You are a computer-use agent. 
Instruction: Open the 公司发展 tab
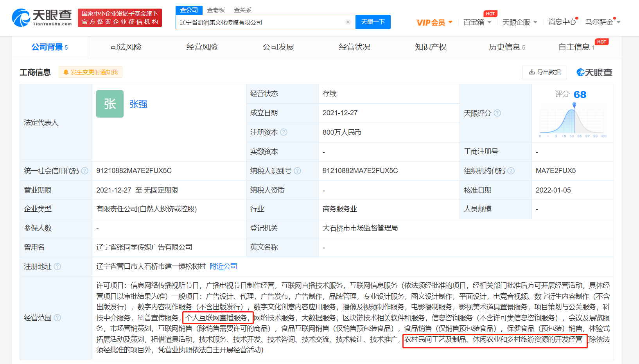click(x=278, y=47)
